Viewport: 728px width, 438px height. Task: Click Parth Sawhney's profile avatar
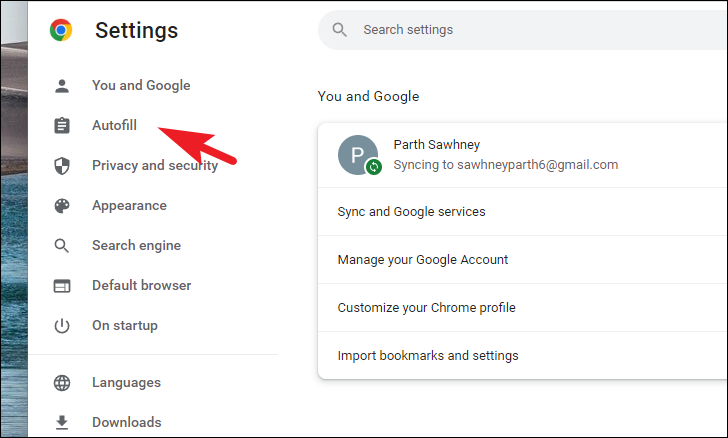point(358,155)
